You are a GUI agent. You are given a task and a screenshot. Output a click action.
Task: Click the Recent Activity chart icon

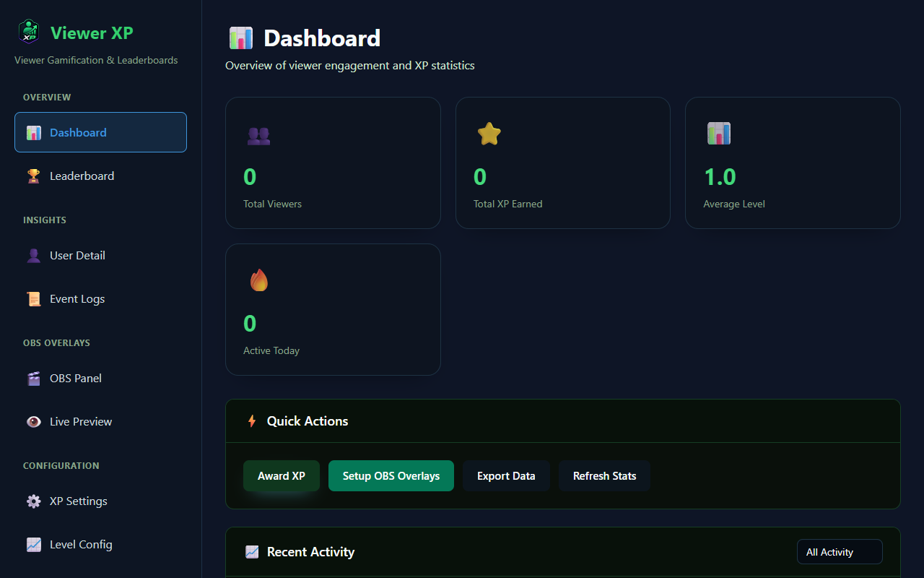click(x=252, y=552)
